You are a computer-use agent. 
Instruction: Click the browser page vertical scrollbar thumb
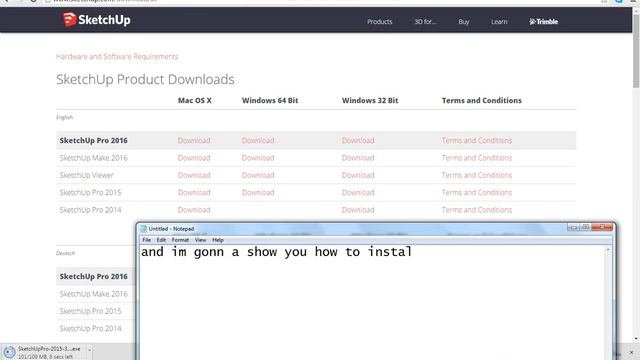[x=636, y=51]
